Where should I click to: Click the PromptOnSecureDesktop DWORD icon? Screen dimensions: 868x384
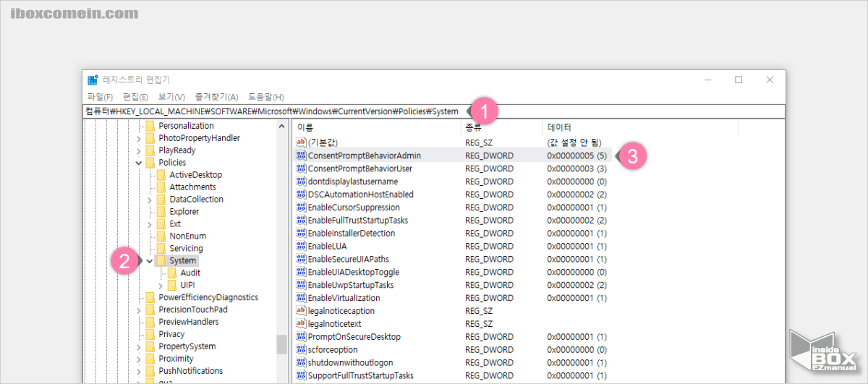[x=302, y=336]
